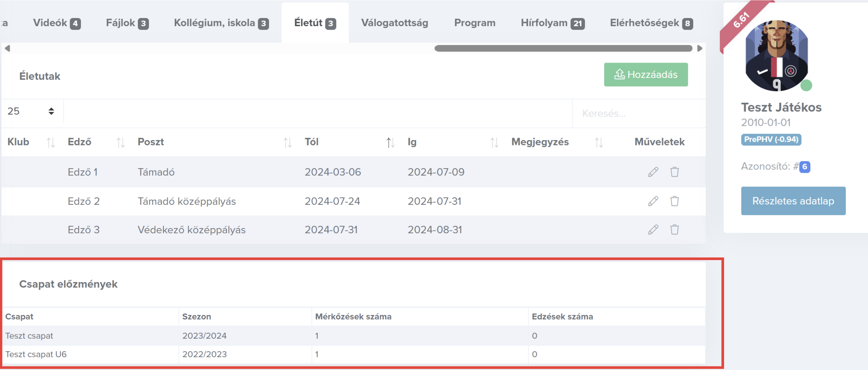Open Részletes adatlap for the player
Viewport: 868px width, 370px height.
point(793,201)
